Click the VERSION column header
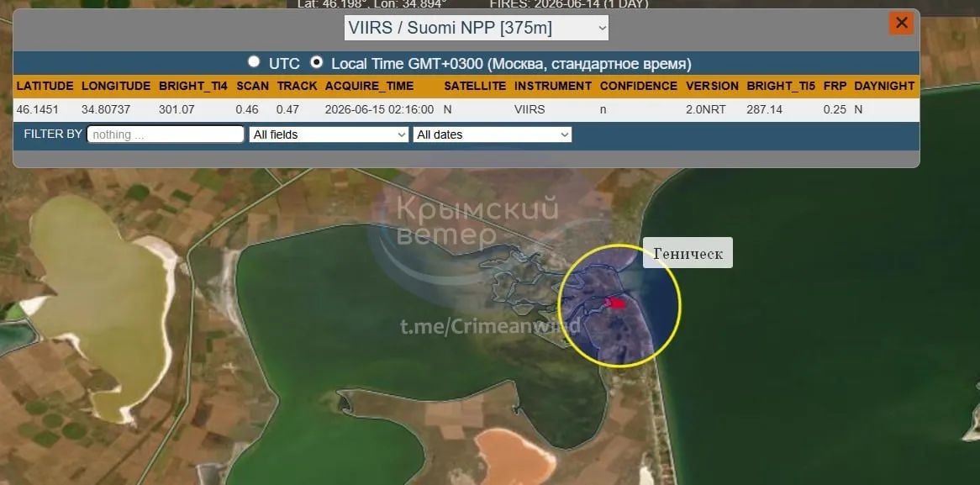980x485 pixels. 712,87
